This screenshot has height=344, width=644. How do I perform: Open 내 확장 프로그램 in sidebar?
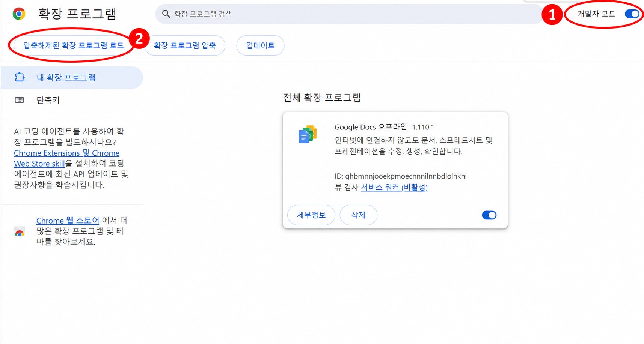[x=71, y=78]
